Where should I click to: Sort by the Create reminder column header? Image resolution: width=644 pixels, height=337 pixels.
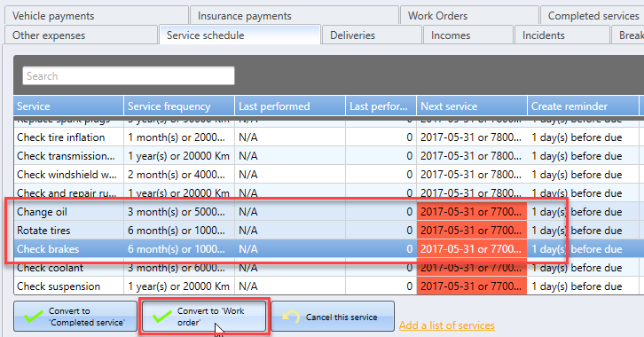(583, 106)
